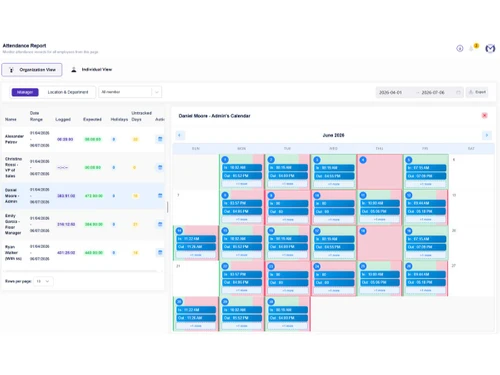Click the Name column header
Screen dimensions: 500x375
11,119
